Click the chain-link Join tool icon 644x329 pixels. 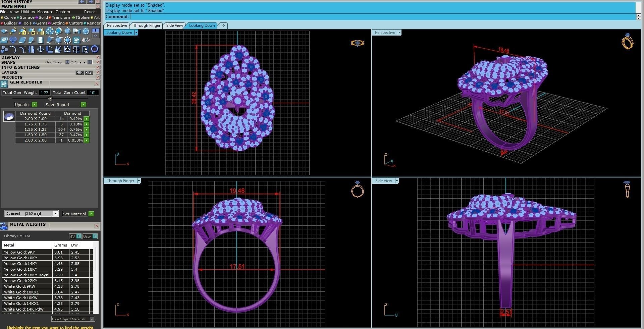click(x=67, y=49)
